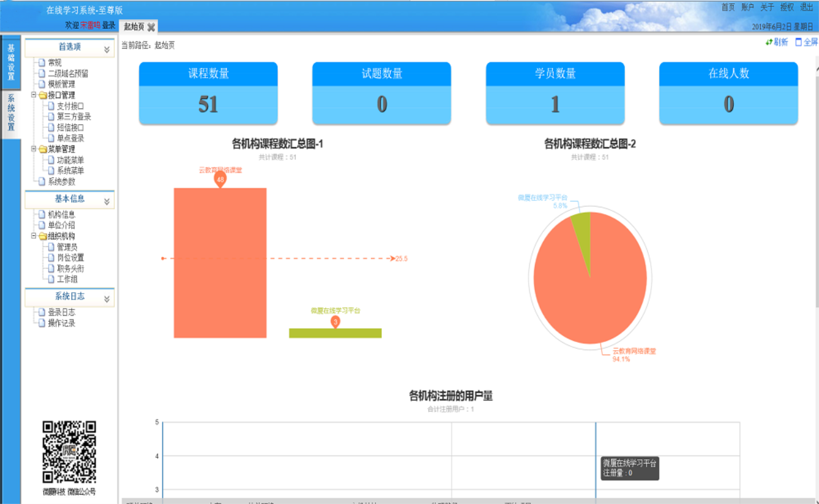
Task: Click the green 微厦在线学习平台 bar
Action: (x=335, y=333)
